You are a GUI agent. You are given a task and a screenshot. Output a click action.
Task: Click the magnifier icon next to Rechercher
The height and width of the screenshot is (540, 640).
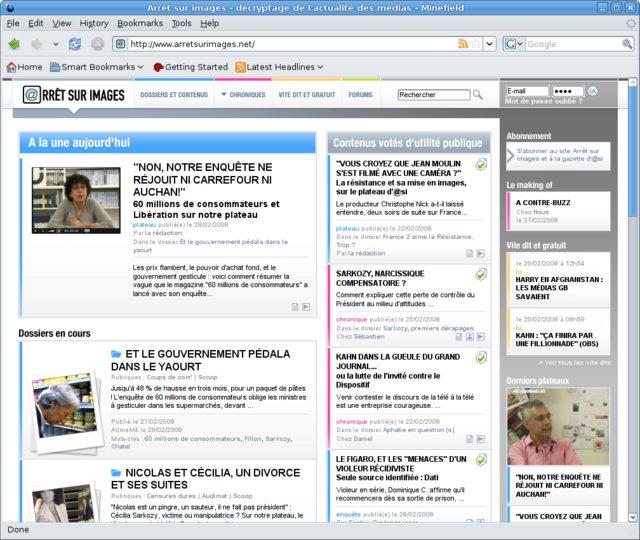click(x=478, y=95)
